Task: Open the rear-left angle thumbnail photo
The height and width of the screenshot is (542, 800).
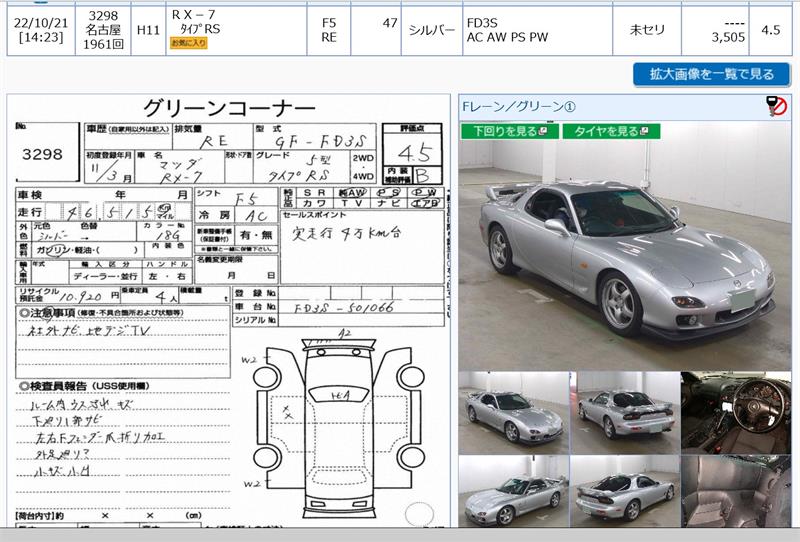Action: coord(624,412)
